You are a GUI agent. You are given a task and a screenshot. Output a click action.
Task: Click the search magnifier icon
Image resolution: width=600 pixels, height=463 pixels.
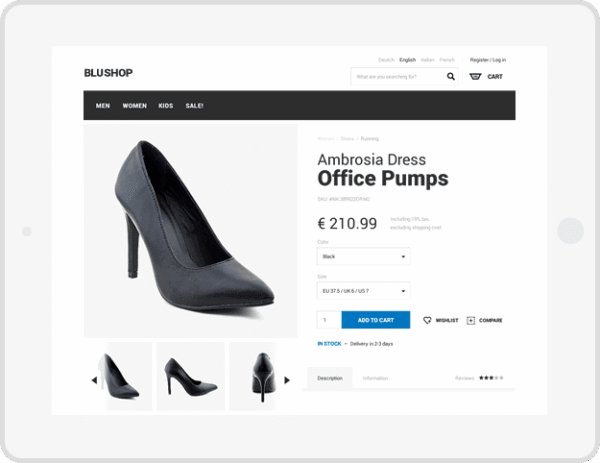(451, 76)
